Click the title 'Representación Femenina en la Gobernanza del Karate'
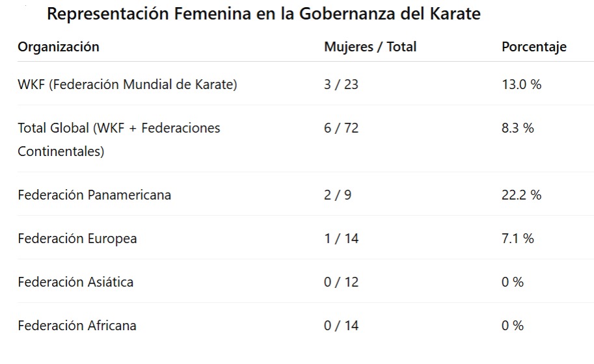This screenshot has height=364, width=594. (263, 14)
